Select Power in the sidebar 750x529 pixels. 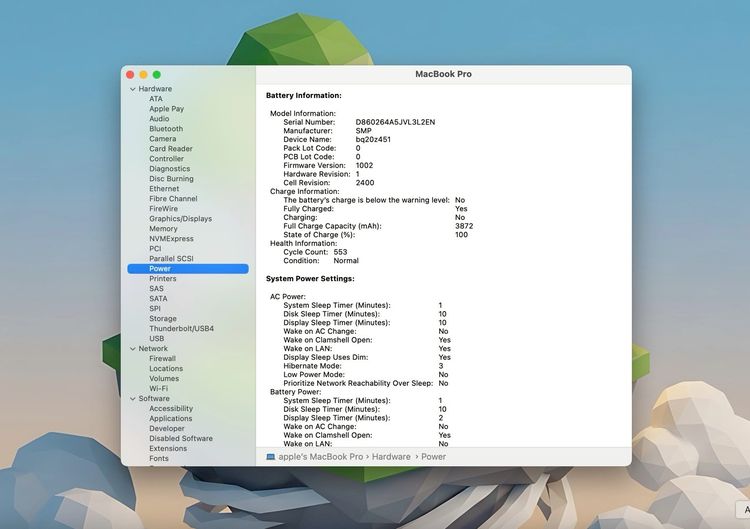pyautogui.click(x=160, y=269)
